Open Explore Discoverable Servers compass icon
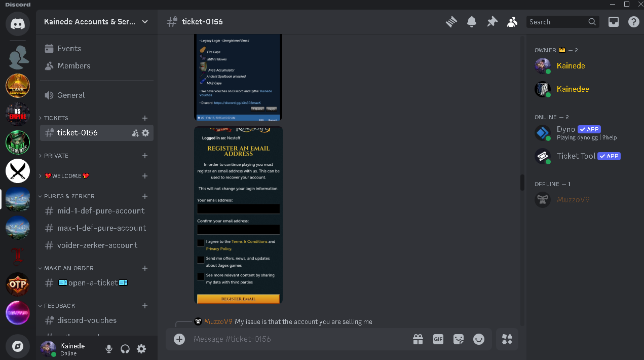644x360 pixels. coord(18,346)
